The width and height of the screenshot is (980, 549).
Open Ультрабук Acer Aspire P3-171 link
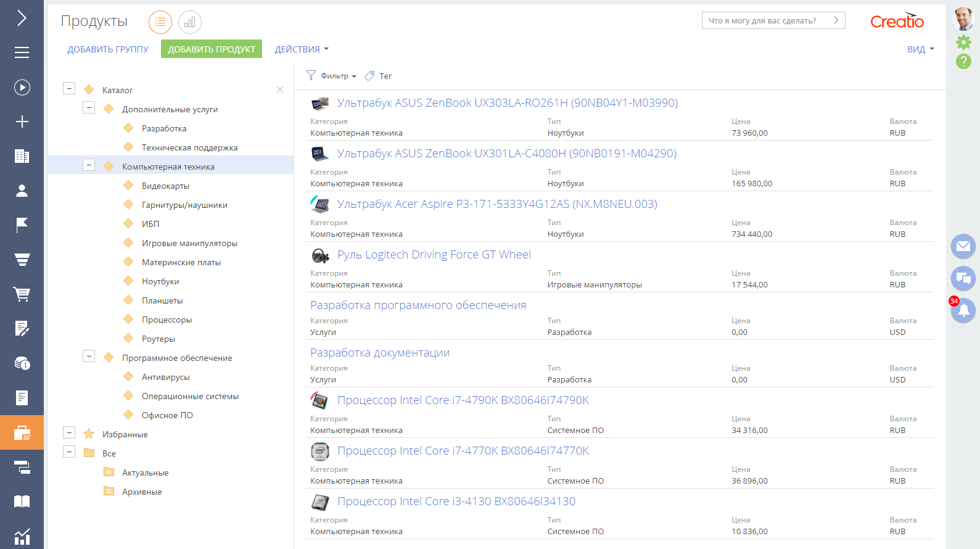(x=497, y=204)
